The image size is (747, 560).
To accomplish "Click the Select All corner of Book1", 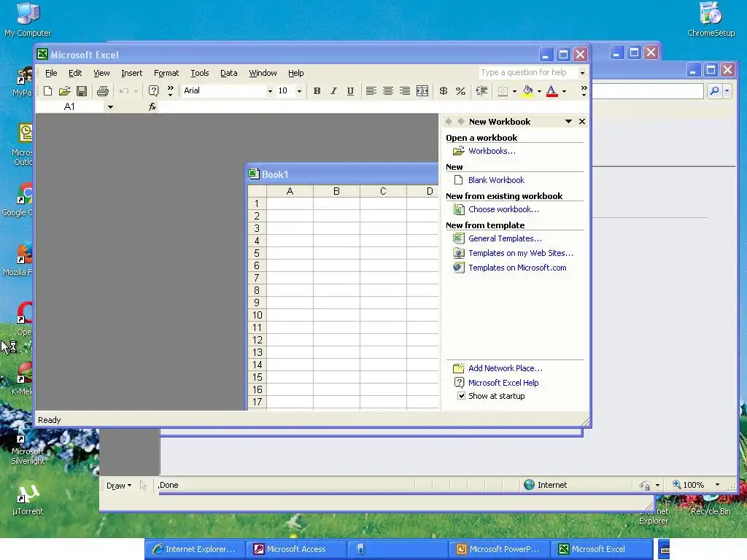I will pos(257,191).
